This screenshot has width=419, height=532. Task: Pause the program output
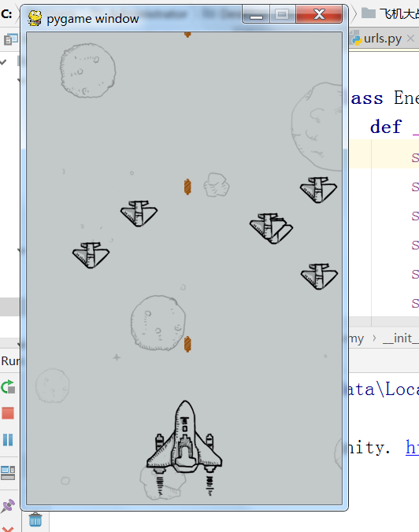[x=8, y=440]
